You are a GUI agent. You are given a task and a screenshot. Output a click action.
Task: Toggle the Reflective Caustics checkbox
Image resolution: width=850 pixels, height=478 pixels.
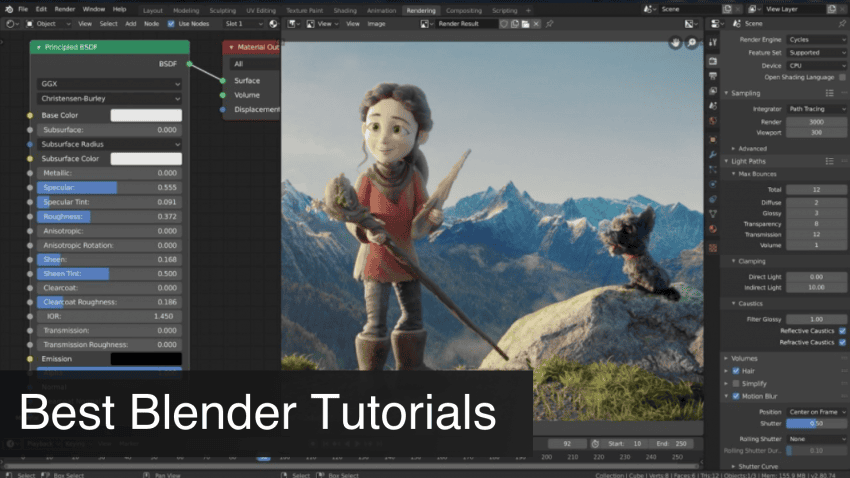842,331
